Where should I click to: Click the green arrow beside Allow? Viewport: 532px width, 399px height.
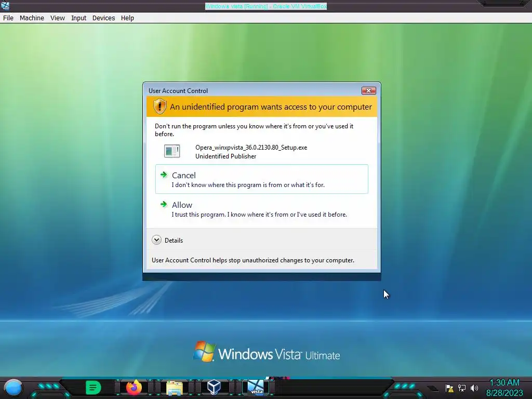click(x=164, y=204)
